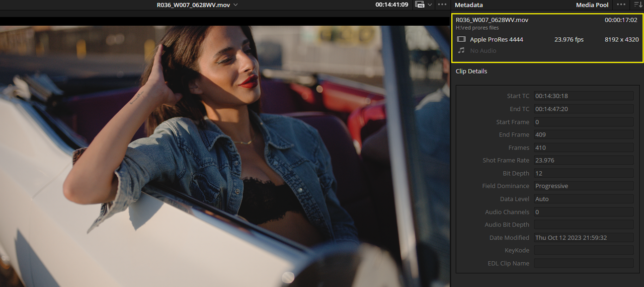
Task: Click the film strip video codec icon
Action: (x=461, y=39)
